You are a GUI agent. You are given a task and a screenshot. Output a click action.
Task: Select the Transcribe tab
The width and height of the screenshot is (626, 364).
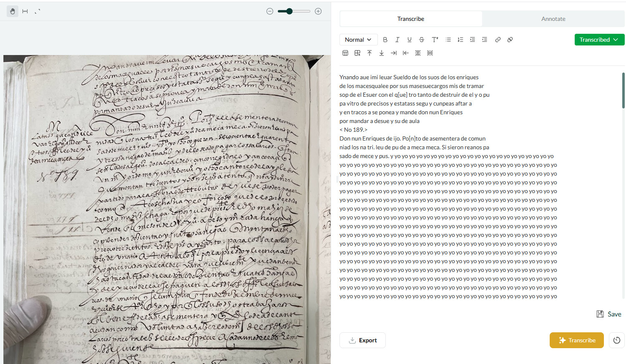tap(410, 19)
